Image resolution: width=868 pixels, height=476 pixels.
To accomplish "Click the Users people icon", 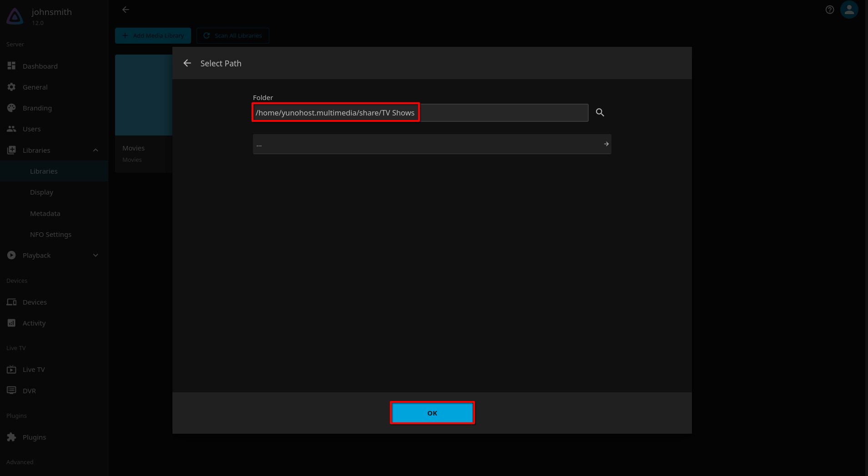I will pyautogui.click(x=11, y=129).
